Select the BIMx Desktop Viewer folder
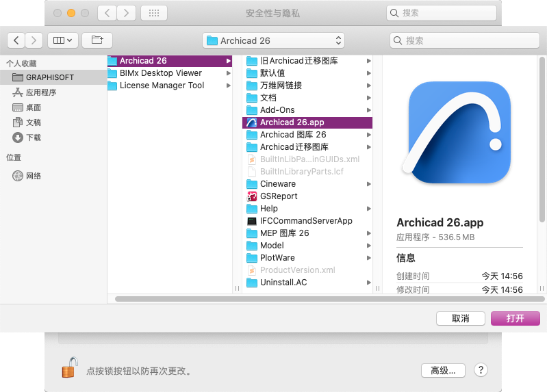The image size is (547, 392). tap(170, 73)
